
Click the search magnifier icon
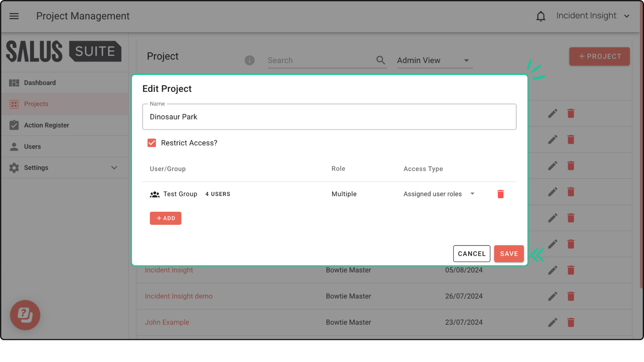[381, 60]
